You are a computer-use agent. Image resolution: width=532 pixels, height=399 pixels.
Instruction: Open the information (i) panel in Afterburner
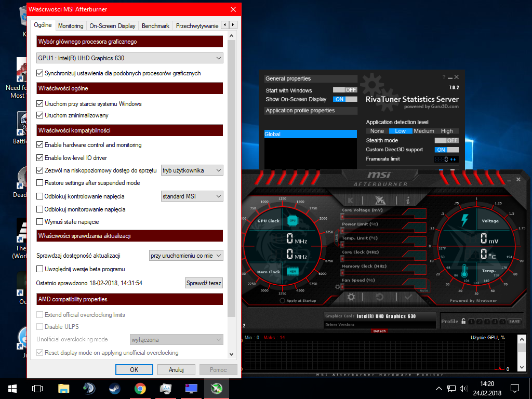(408, 200)
